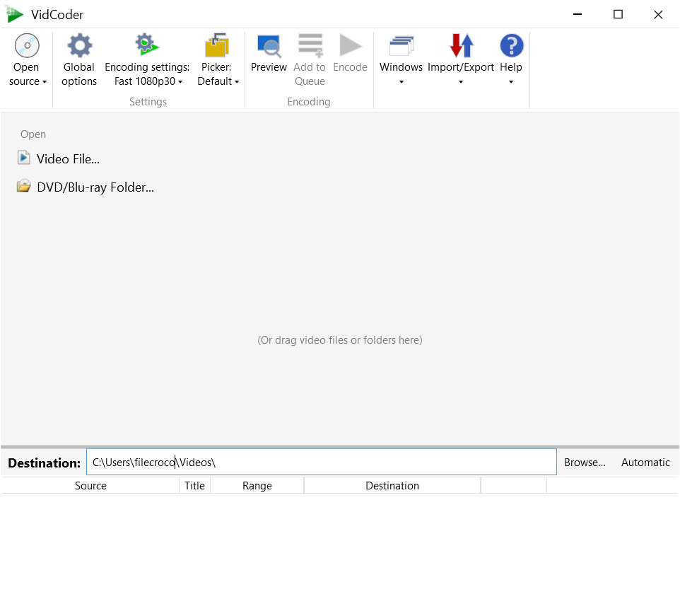Open the Help dropdown arrow
This screenshot has width=680, height=616.
pos(511,82)
